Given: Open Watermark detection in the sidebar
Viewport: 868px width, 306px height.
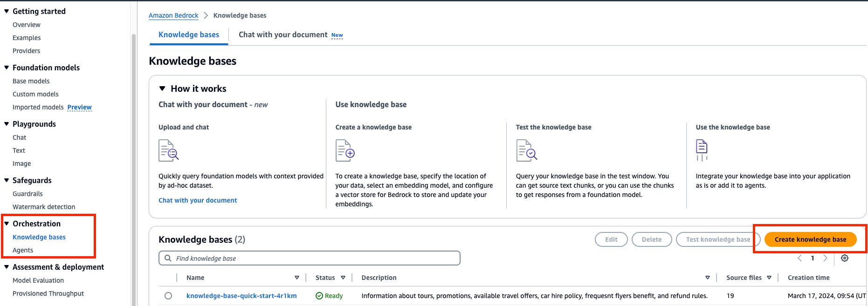Looking at the screenshot, I should (x=44, y=207).
